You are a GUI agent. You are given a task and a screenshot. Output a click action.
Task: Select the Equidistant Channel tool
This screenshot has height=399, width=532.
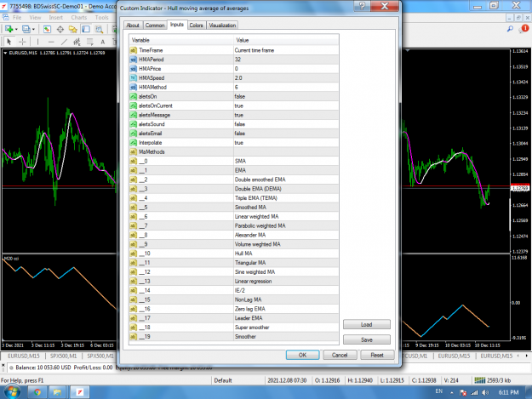(x=77, y=42)
